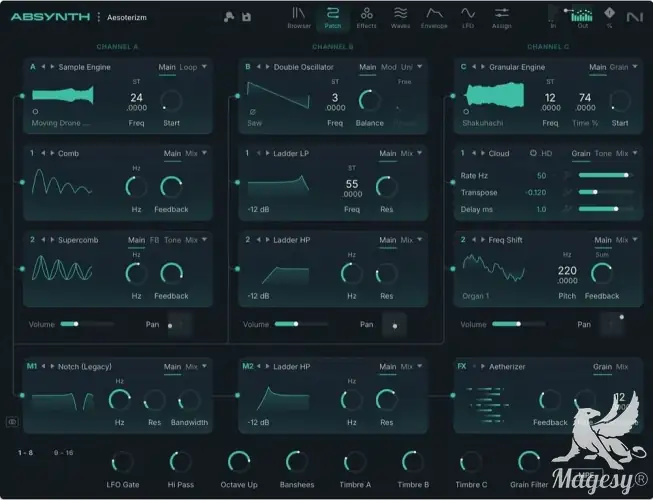
Task: Switch Double Oscillator to Mod tab
Action: [389, 67]
